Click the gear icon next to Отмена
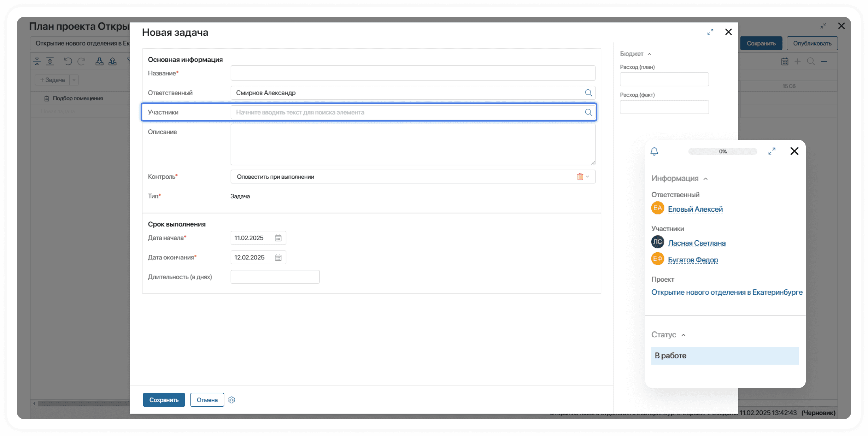 pos(231,400)
